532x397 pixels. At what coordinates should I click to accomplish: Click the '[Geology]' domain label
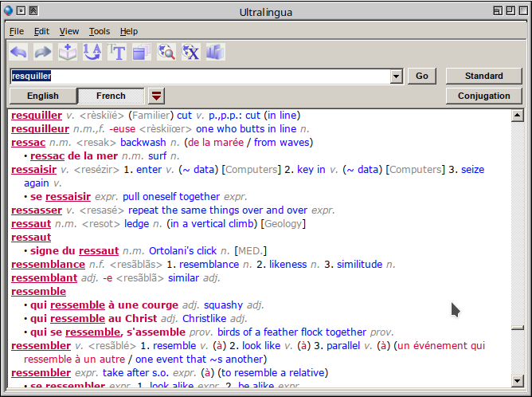coord(283,224)
